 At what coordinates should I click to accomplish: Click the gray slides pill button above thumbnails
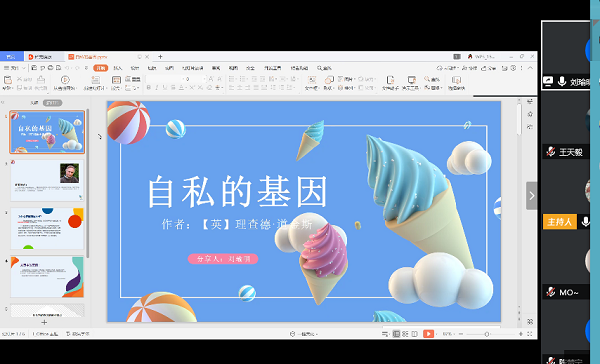52,103
